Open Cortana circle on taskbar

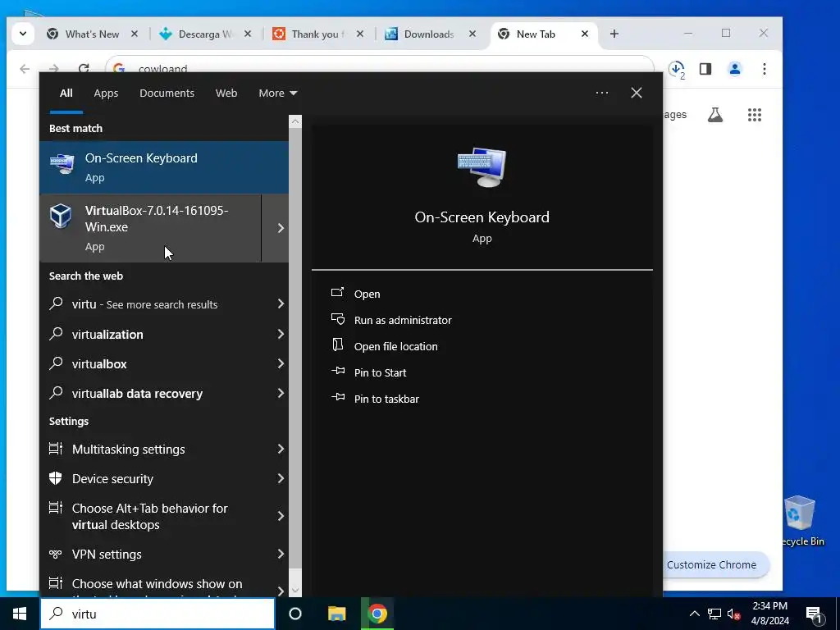[x=295, y=614]
